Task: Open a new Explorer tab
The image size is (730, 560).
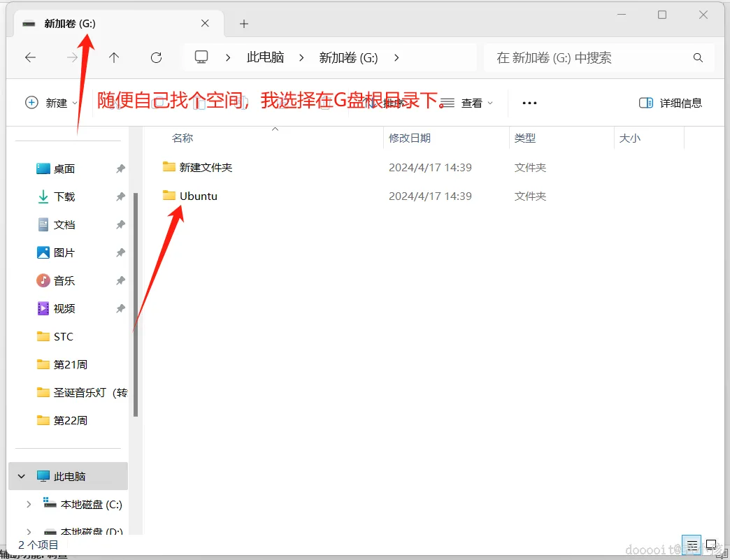Action: 243,23
